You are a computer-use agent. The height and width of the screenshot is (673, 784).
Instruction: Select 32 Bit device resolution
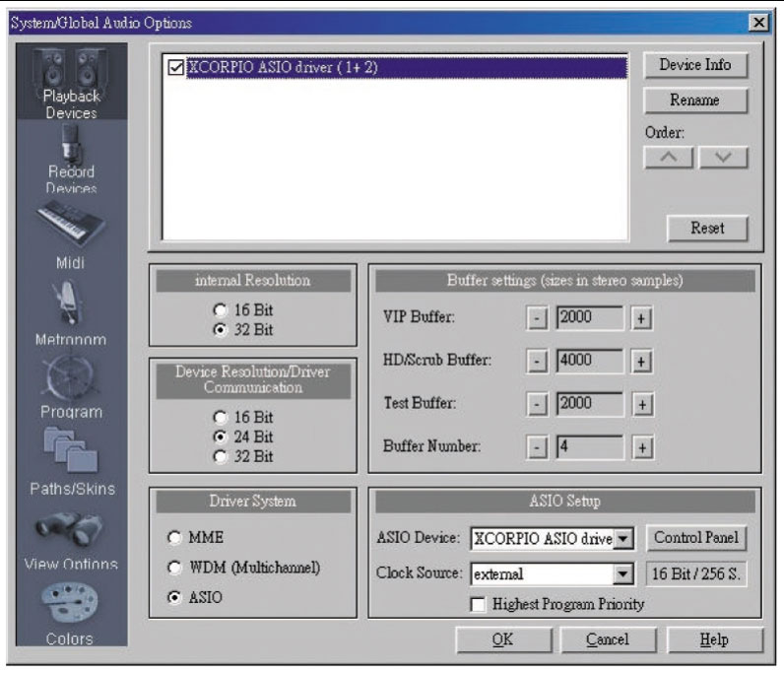pyautogui.click(x=220, y=456)
